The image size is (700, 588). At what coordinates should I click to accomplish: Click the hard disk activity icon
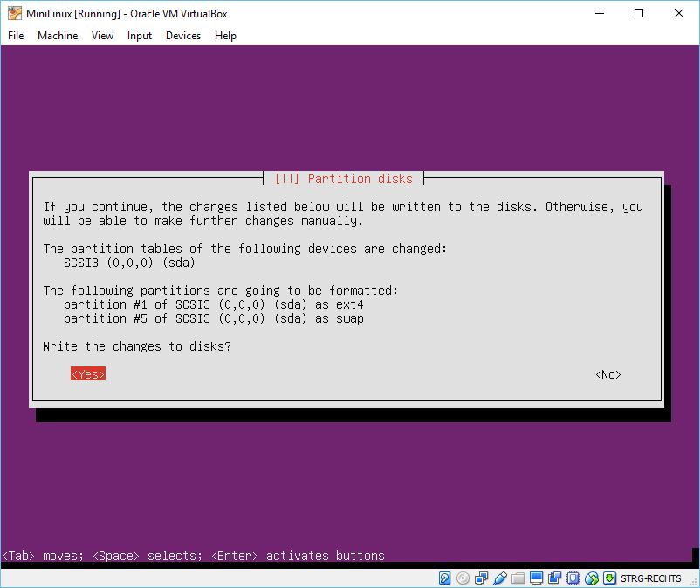pyautogui.click(x=445, y=578)
